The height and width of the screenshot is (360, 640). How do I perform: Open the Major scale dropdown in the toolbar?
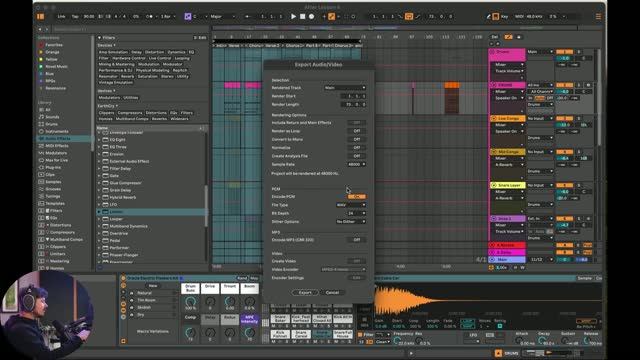coord(223,16)
